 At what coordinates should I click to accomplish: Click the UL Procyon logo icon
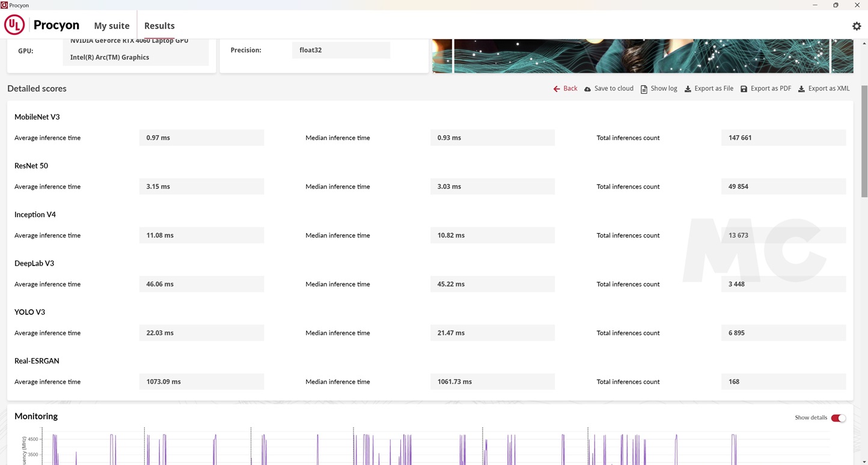pyautogui.click(x=14, y=25)
